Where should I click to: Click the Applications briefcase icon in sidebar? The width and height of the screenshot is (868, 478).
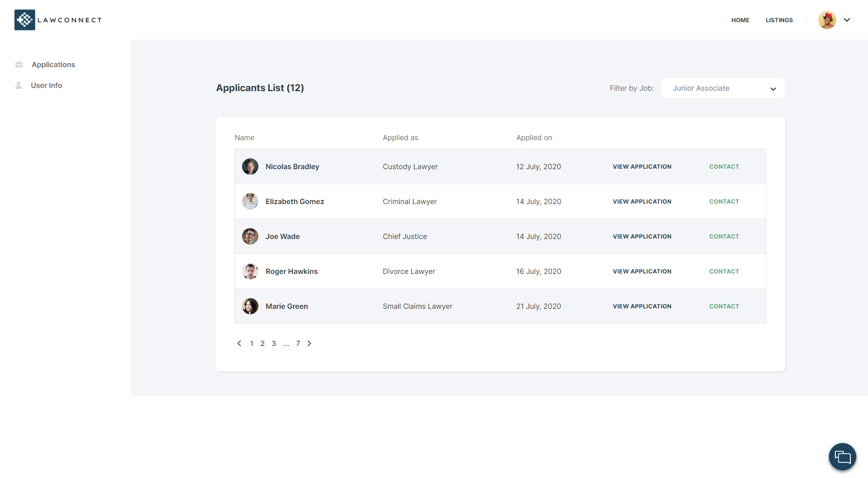(19, 64)
